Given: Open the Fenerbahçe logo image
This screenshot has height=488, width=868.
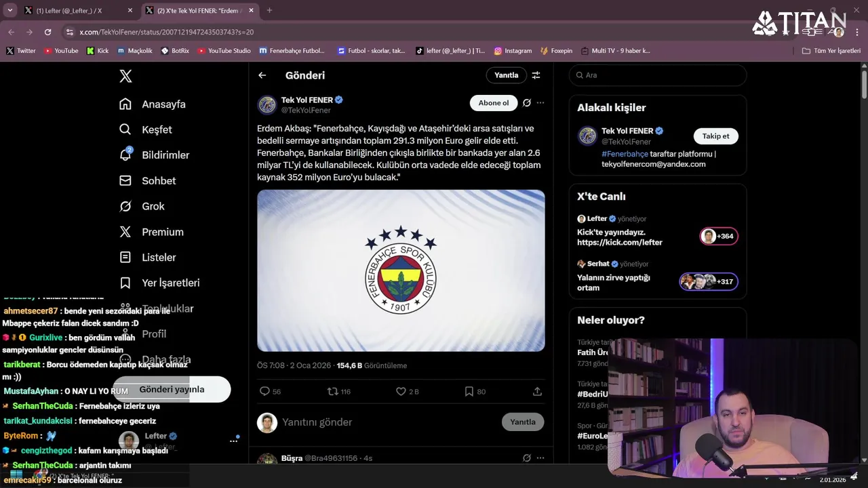Looking at the screenshot, I should point(401,270).
